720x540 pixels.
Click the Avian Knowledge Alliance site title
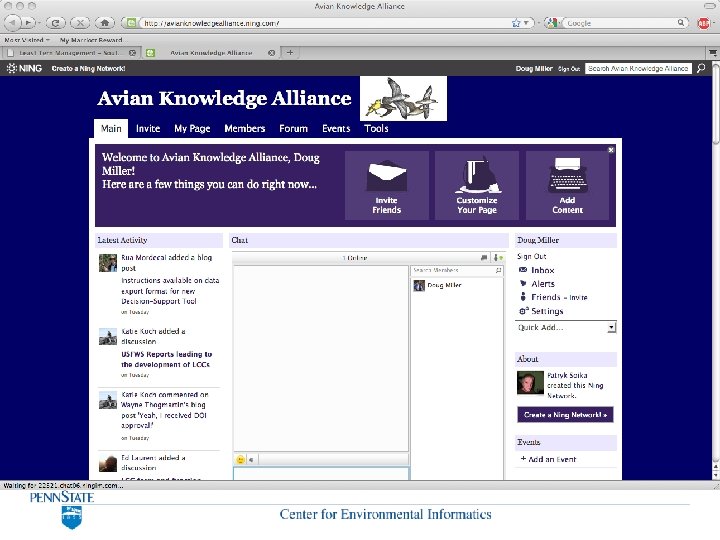coord(224,98)
